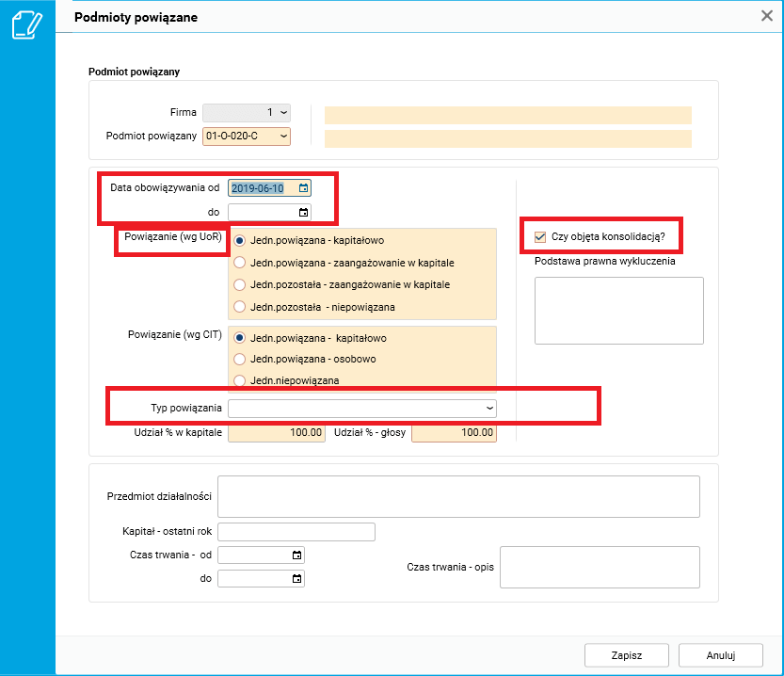
Task: Focus the Kapitał - ostatni rok field
Action: (x=296, y=532)
